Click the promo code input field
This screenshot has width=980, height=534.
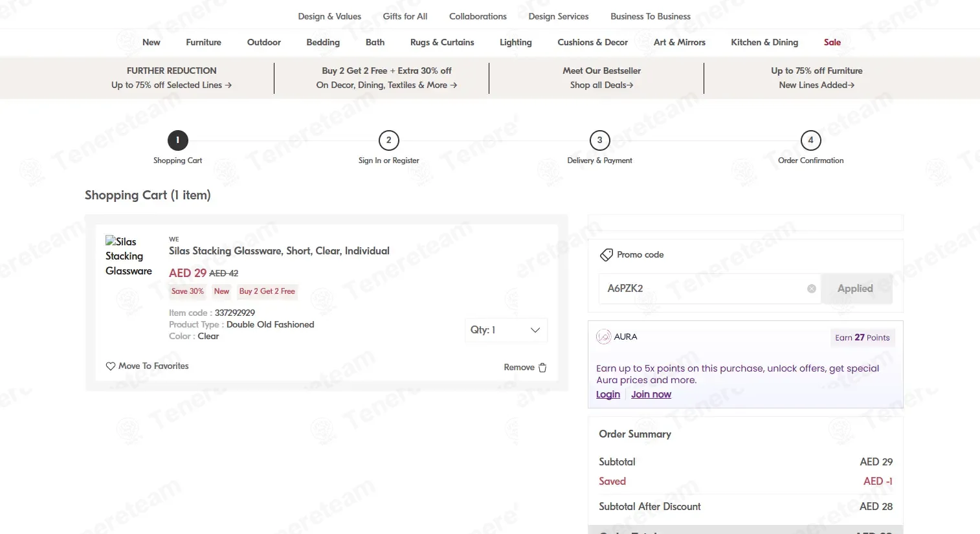coord(709,289)
